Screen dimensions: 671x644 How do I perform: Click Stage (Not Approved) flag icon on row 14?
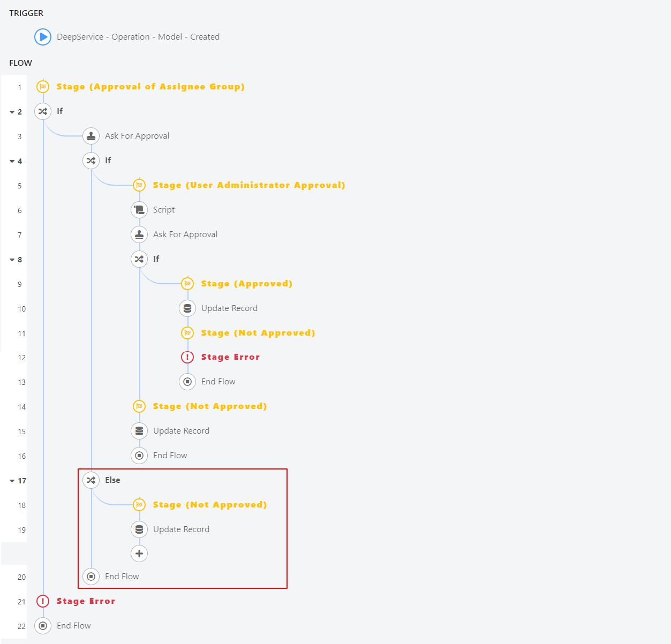pos(139,406)
